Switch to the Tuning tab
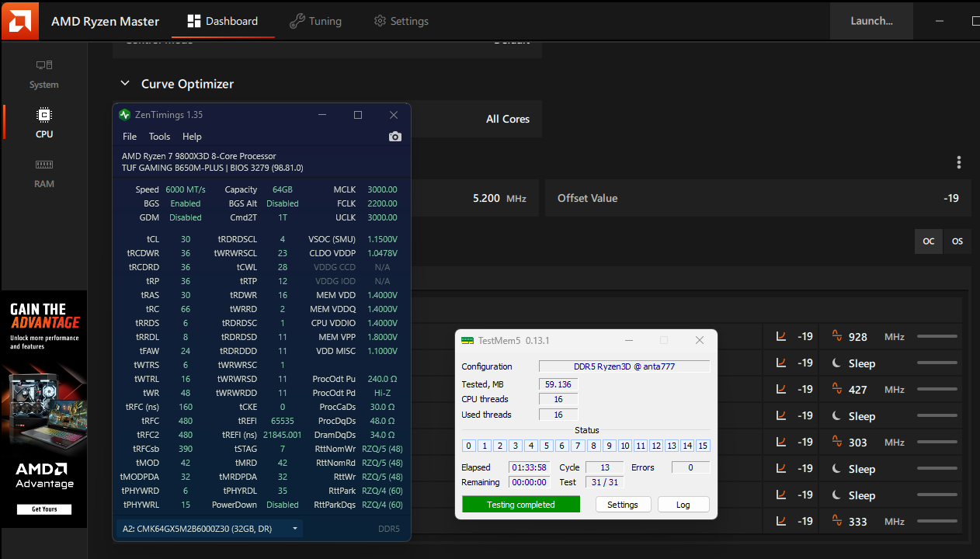Screen dimensions: 980x559 click(315, 21)
